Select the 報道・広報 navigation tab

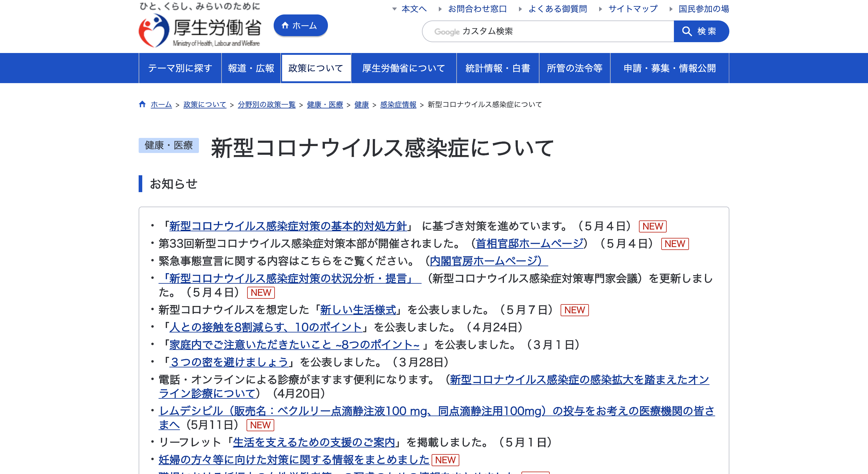(251, 68)
